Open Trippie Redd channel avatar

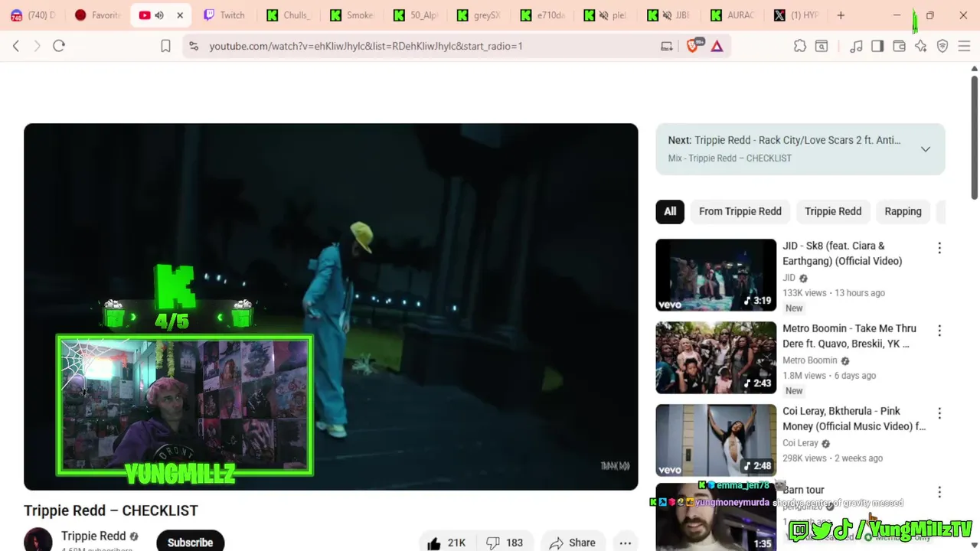point(38,540)
